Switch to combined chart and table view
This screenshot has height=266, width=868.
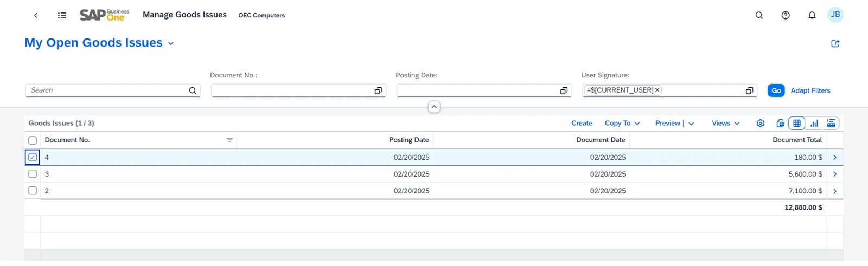[831, 124]
